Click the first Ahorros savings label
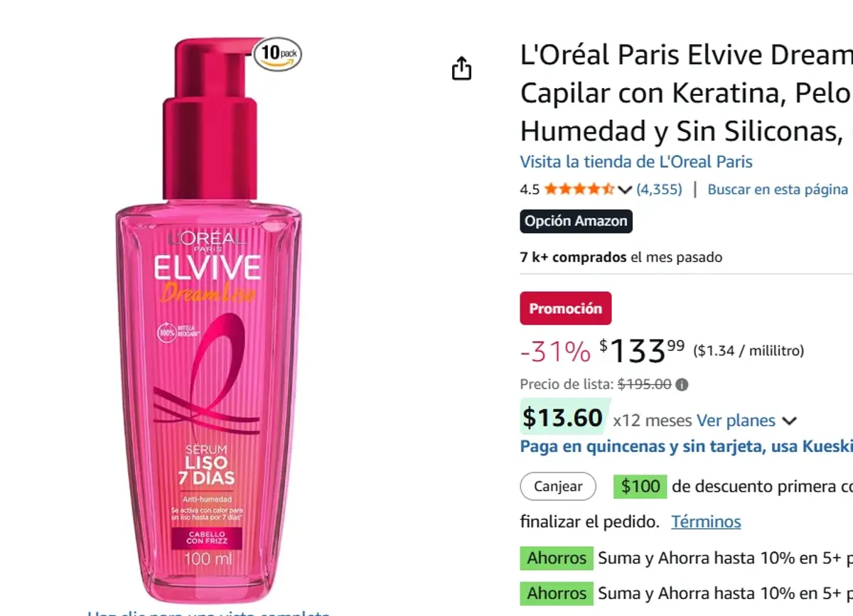This screenshot has height=616, width=853. pos(557,558)
